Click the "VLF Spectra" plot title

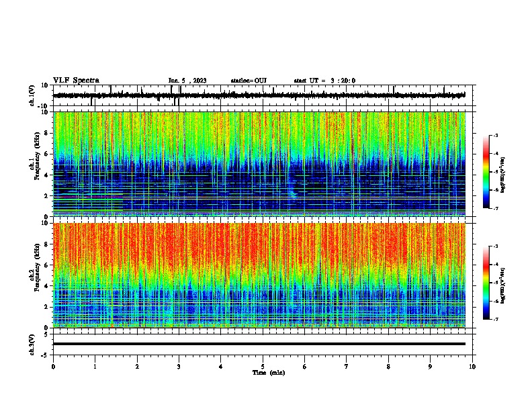pyautogui.click(x=76, y=81)
